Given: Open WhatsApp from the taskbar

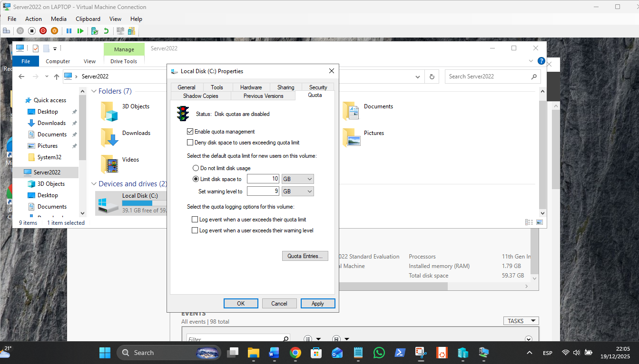Looking at the screenshot, I should pos(379,353).
